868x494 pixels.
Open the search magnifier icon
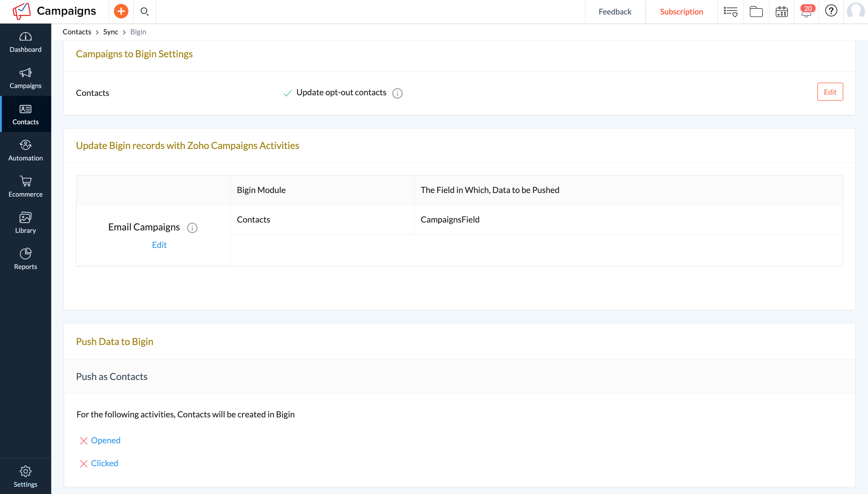pyautogui.click(x=144, y=11)
